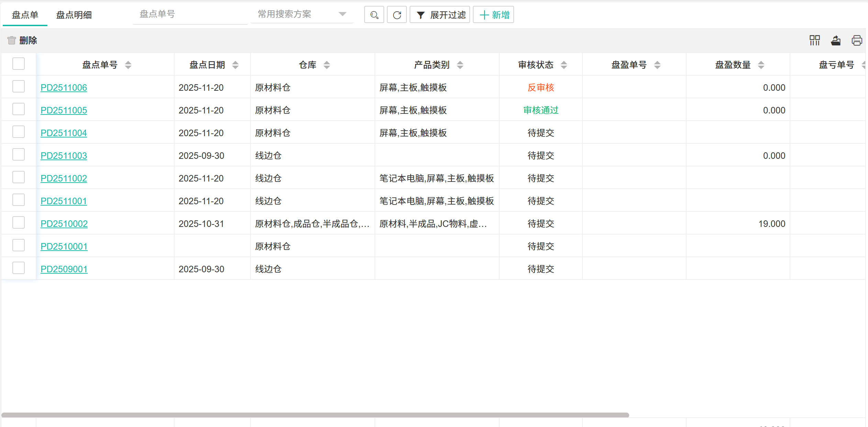868x427 pixels.
Task: Sort by 仓库 column arrows
Action: 327,65
